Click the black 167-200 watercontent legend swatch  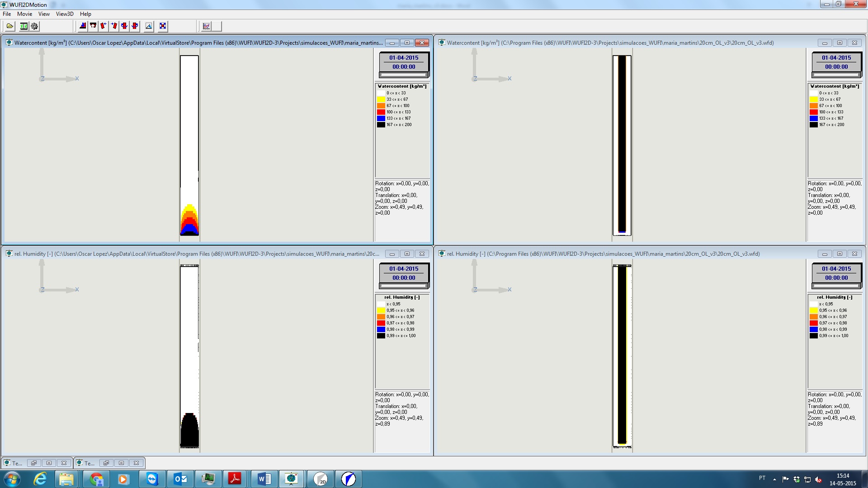(381, 125)
